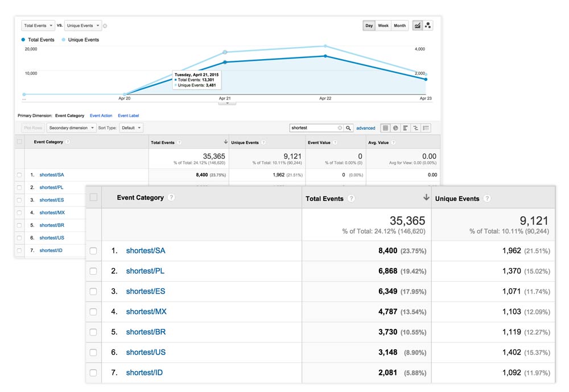
Task: Switch graph granularity to Week
Action: pyautogui.click(x=384, y=26)
